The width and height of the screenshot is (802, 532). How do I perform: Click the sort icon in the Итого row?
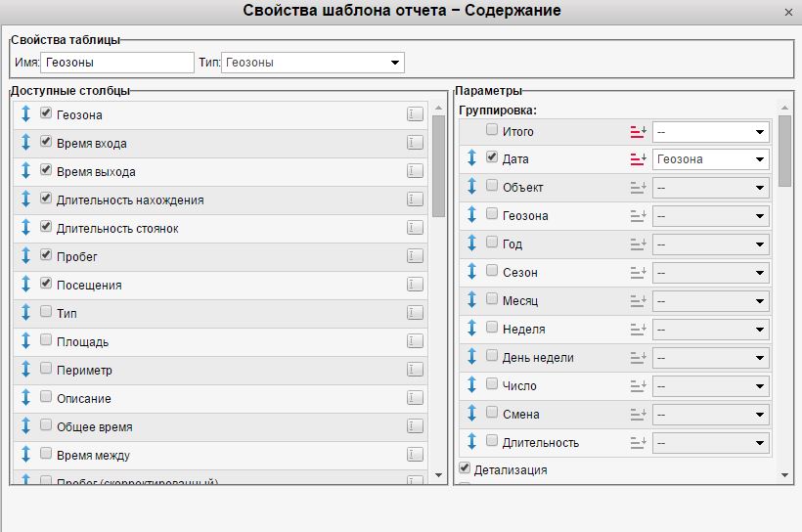tap(638, 131)
